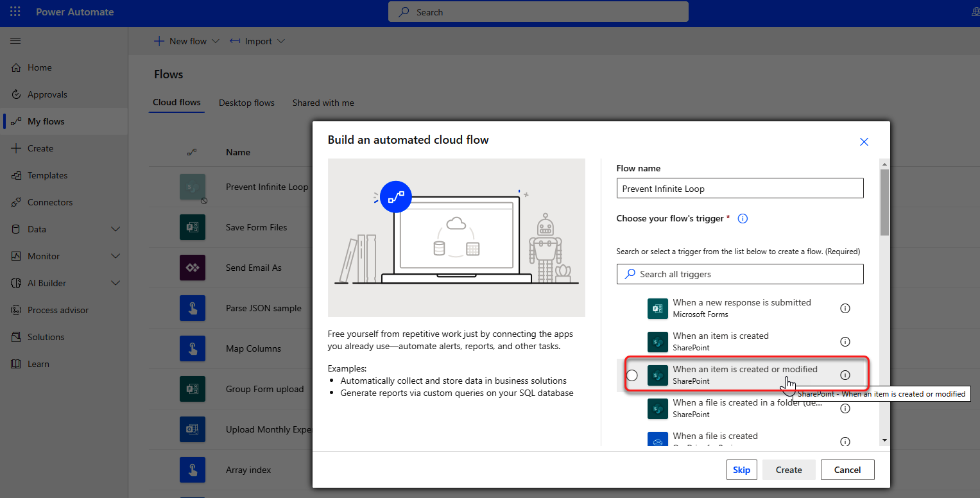This screenshot has height=498, width=980.
Task: Click the Create plus icon in sidebar
Action: point(16,148)
